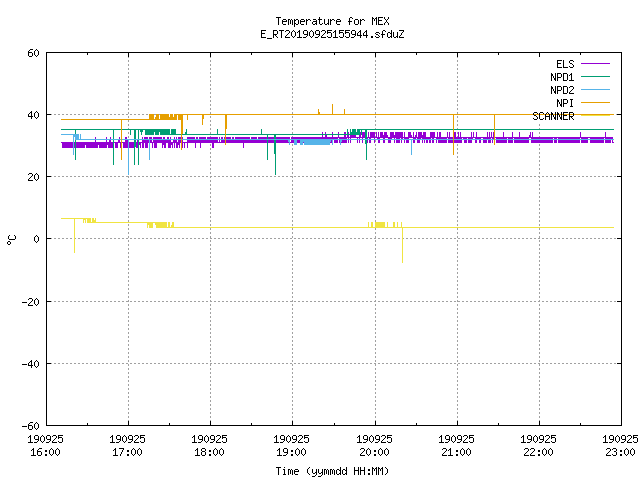The width and height of the screenshot is (640, 480).
Task: Click the orange NPI spike near 21:30
Action: click(494, 130)
